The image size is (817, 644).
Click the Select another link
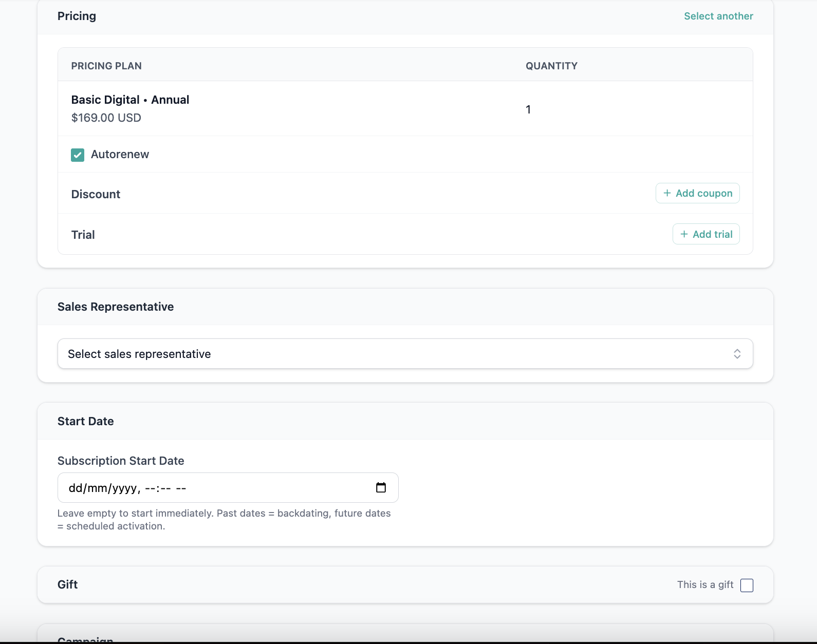[718, 16]
